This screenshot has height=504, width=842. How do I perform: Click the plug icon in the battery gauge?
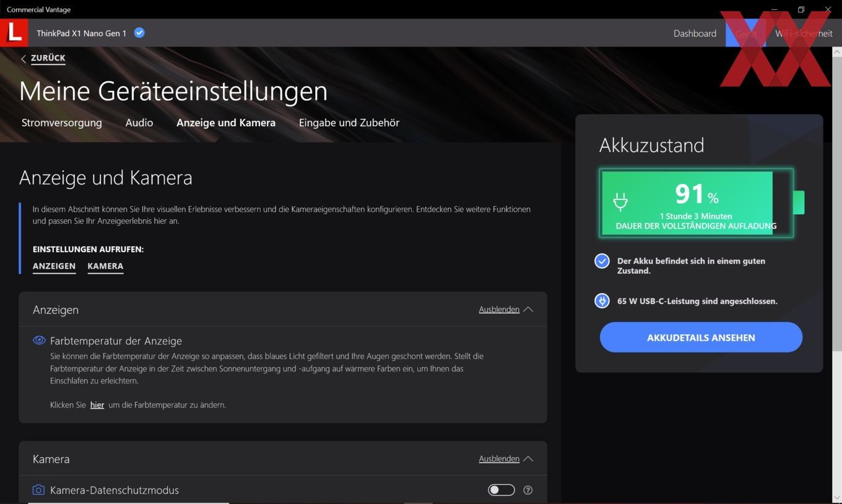pyautogui.click(x=620, y=201)
